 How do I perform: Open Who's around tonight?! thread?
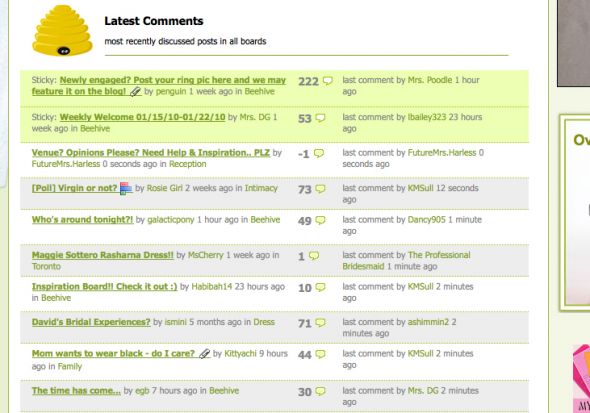[x=82, y=220]
